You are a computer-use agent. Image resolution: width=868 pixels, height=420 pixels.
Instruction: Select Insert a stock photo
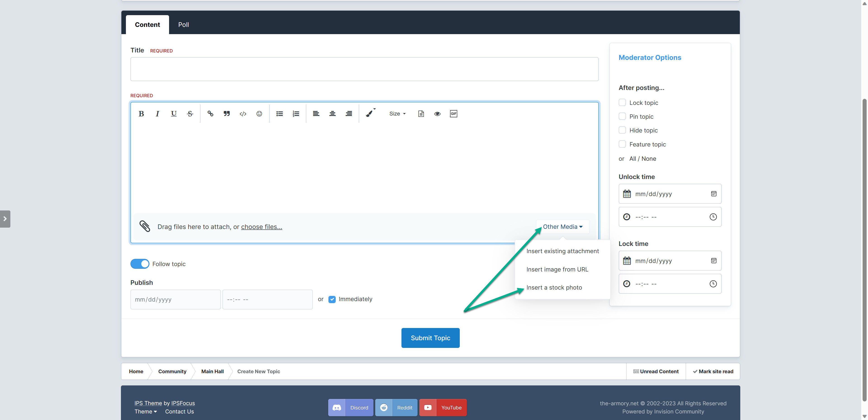click(554, 288)
